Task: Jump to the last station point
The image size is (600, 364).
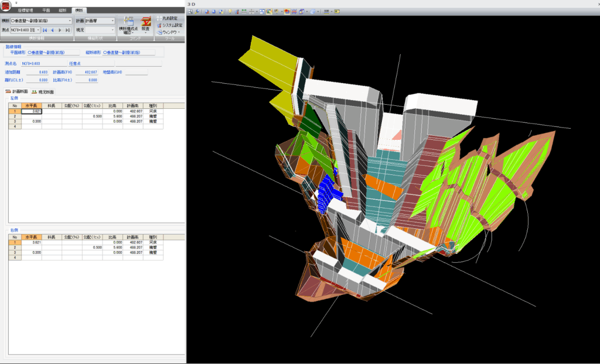Action: (x=67, y=30)
